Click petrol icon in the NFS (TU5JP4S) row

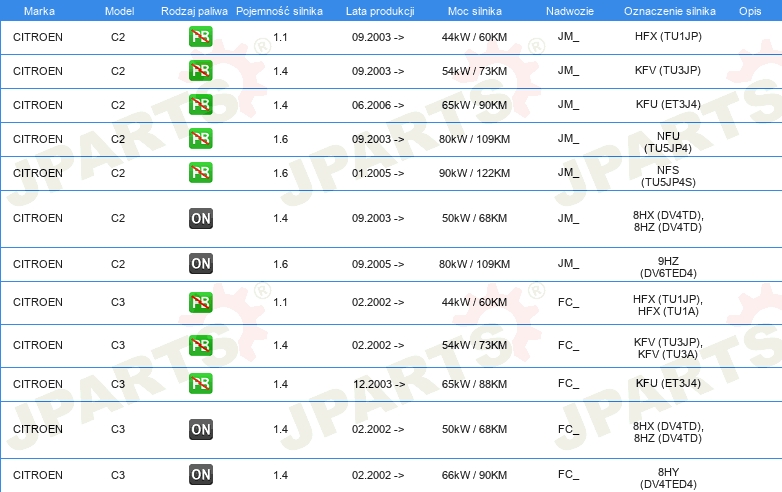[200, 172]
